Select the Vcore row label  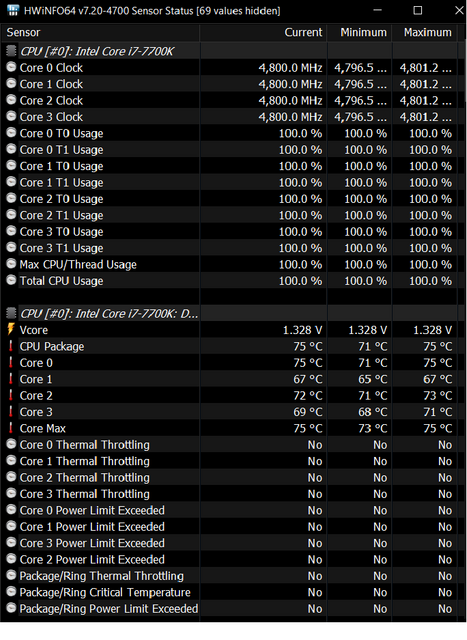[33, 330]
